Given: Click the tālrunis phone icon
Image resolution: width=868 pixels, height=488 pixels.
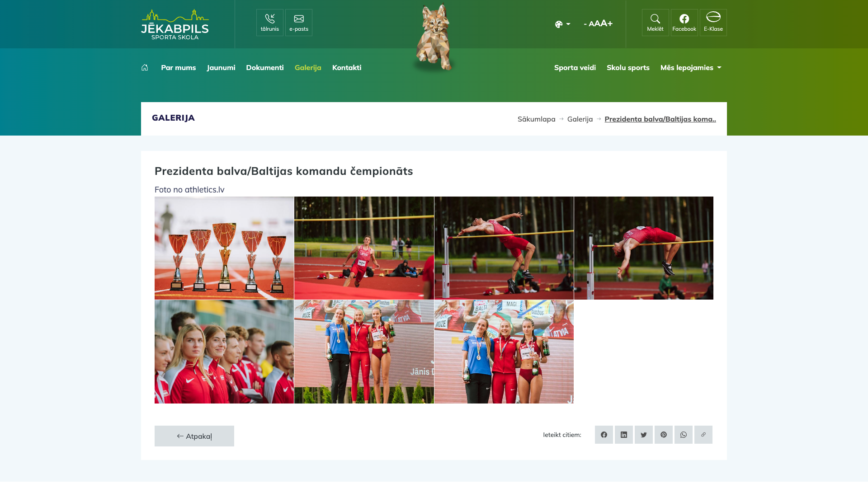Looking at the screenshot, I should point(270,23).
